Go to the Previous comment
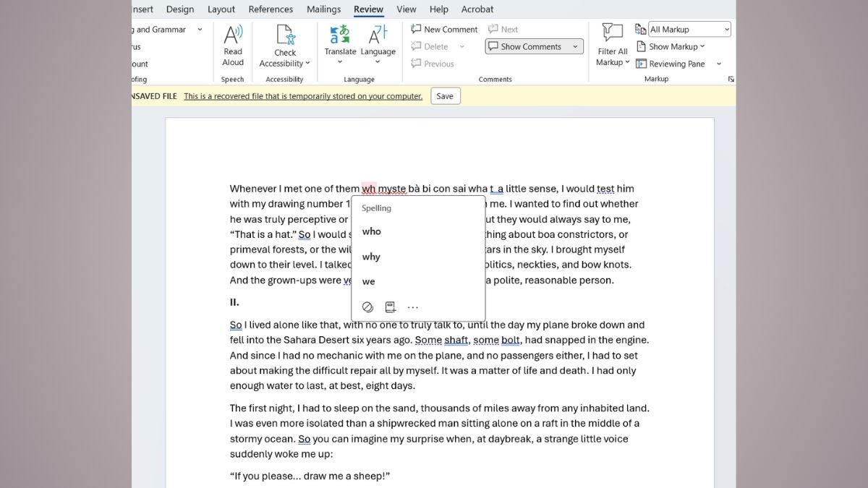 coord(433,64)
